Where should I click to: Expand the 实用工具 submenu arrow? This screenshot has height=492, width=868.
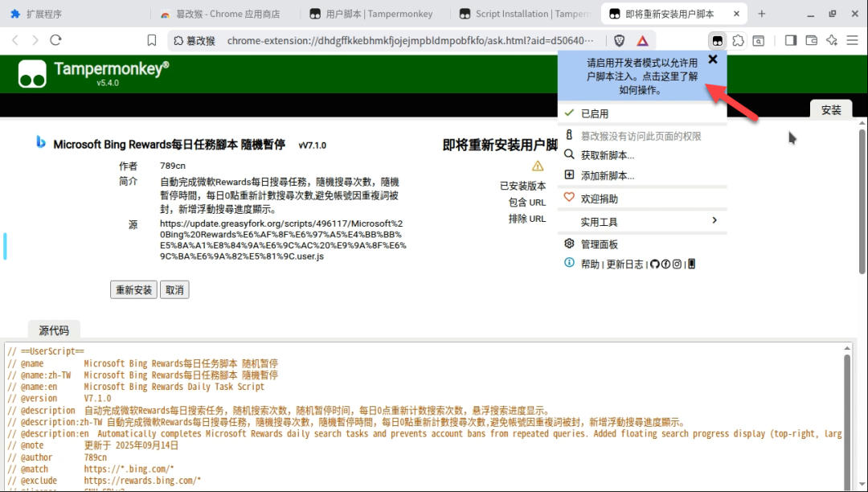pos(714,220)
